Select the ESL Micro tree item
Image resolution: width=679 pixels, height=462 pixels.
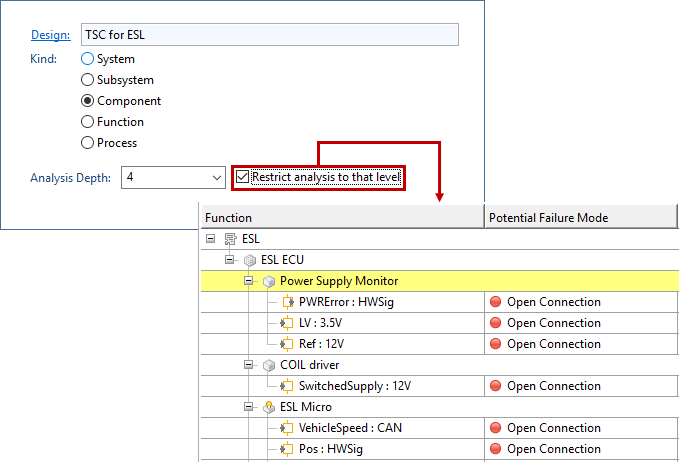click(306, 407)
